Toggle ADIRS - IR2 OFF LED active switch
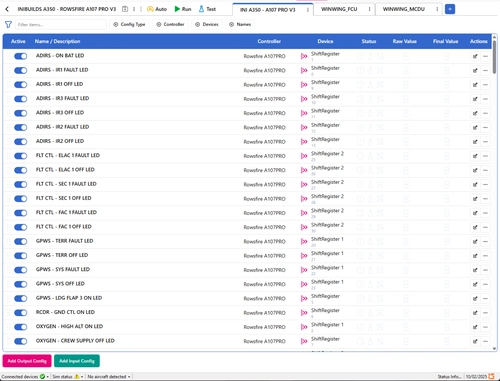 coord(20,142)
